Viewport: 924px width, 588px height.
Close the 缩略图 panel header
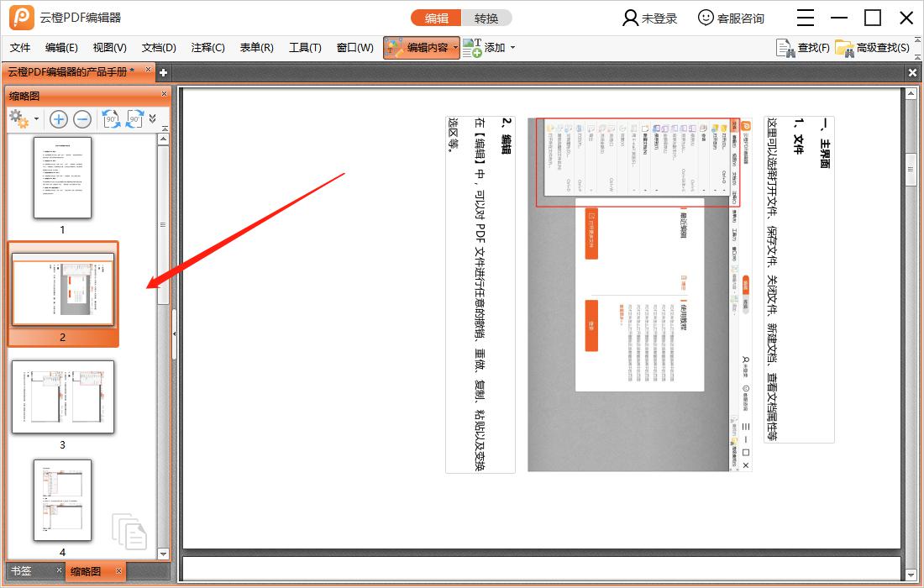pos(165,94)
